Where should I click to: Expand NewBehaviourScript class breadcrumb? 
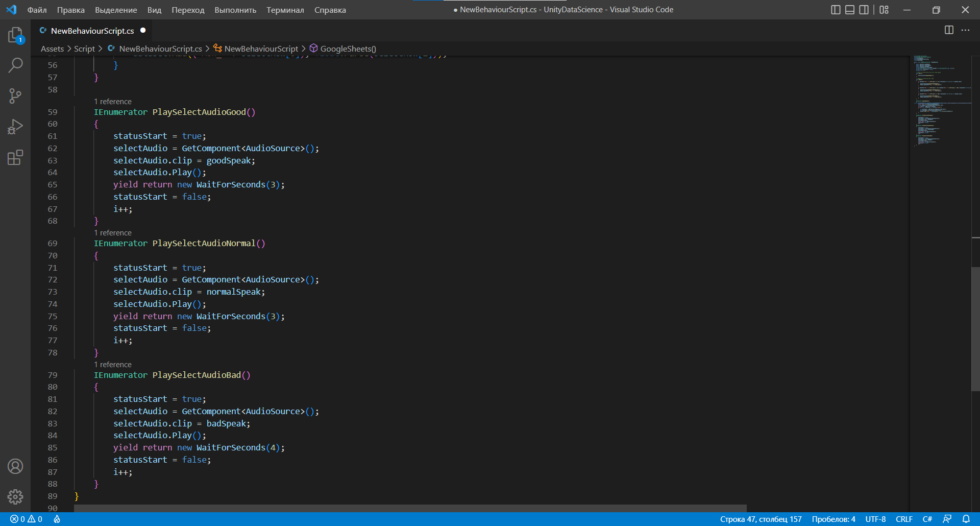pos(256,49)
